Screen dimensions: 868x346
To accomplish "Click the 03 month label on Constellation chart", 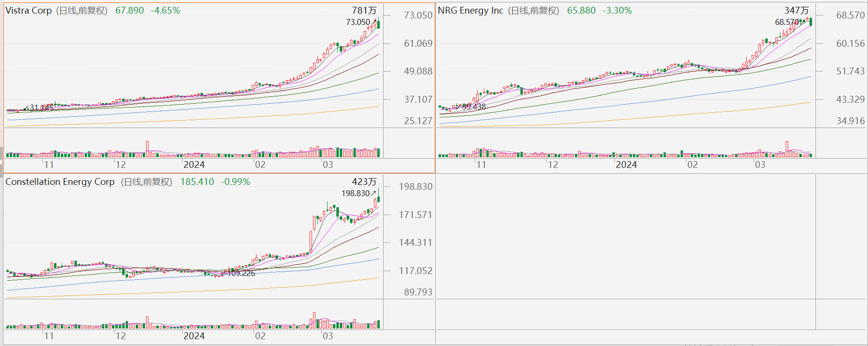I will pyautogui.click(x=328, y=336).
